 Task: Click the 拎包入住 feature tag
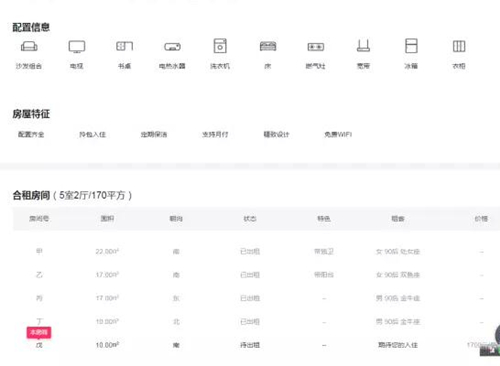tap(92, 134)
